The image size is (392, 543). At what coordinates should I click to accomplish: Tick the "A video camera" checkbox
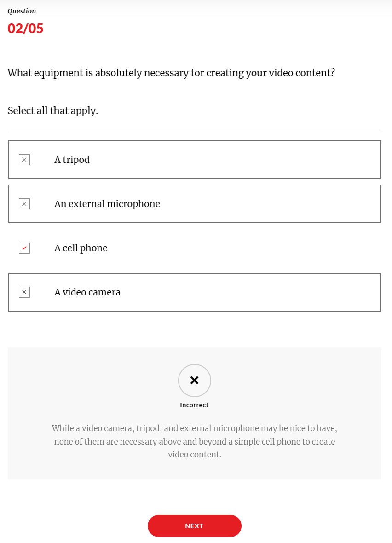coord(24,292)
